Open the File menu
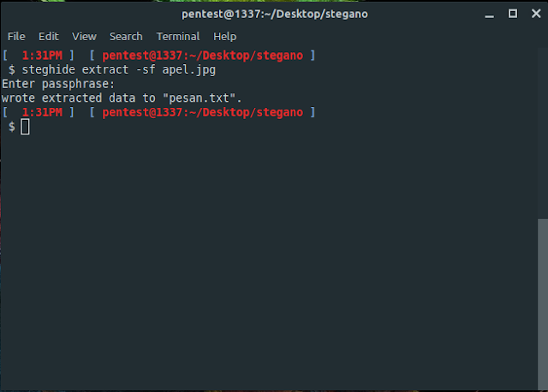Viewport: 548px width, 392px height. pyautogui.click(x=16, y=36)
